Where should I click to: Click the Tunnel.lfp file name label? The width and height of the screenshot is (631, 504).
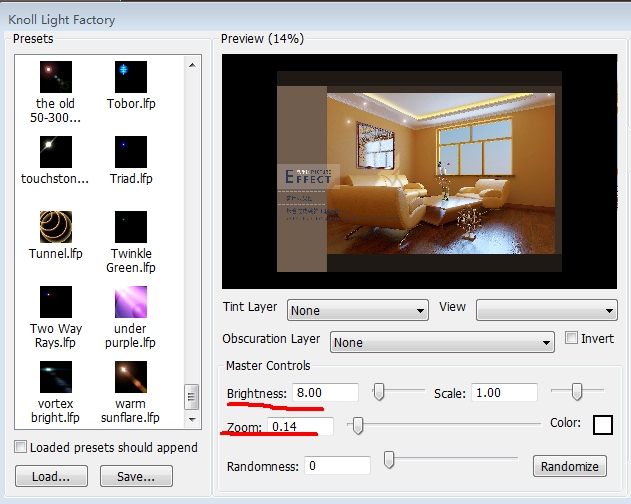point(56,254)
